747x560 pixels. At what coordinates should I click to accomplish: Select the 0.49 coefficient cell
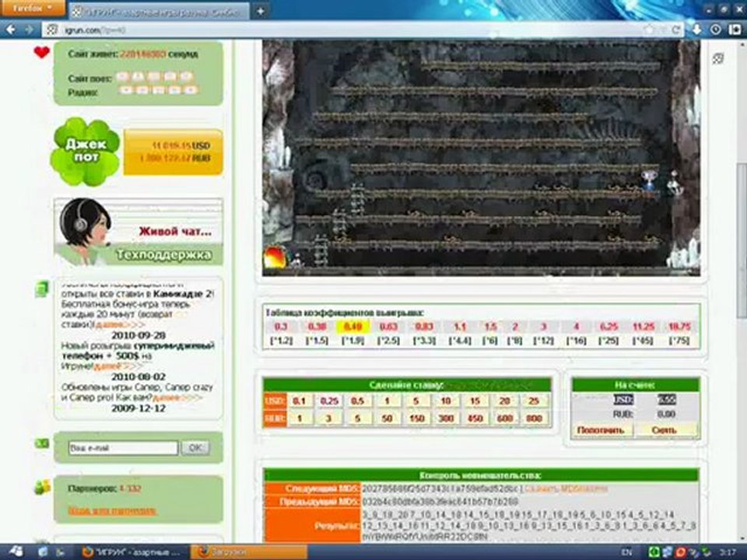pos(352,327)
